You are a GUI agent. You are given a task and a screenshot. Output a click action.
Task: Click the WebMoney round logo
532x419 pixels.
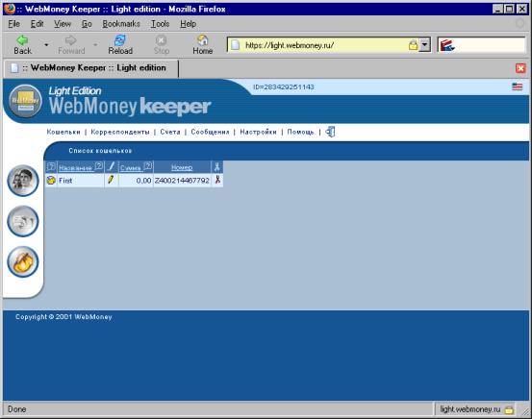pyautogui.click(x=25, y=101)
